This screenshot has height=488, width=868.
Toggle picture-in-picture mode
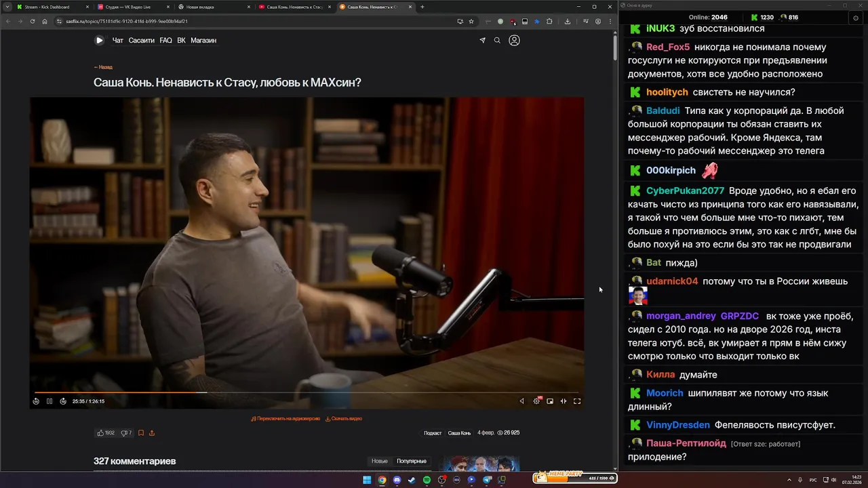point(550,401)
